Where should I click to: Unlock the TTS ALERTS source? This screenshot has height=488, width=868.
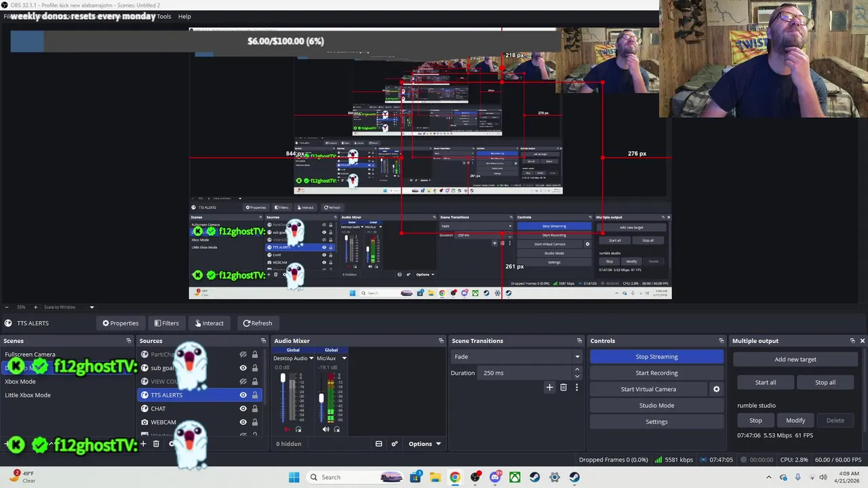pos(255,395)
